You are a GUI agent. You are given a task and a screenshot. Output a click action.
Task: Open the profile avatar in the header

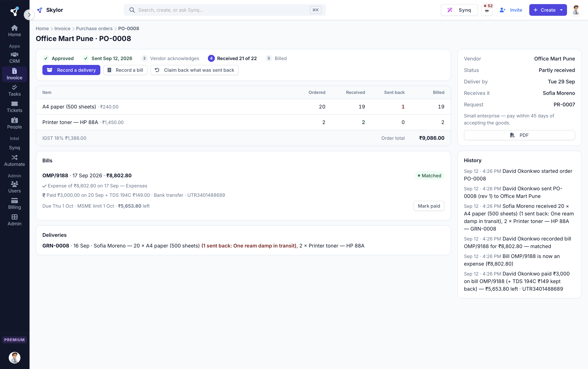576,10
